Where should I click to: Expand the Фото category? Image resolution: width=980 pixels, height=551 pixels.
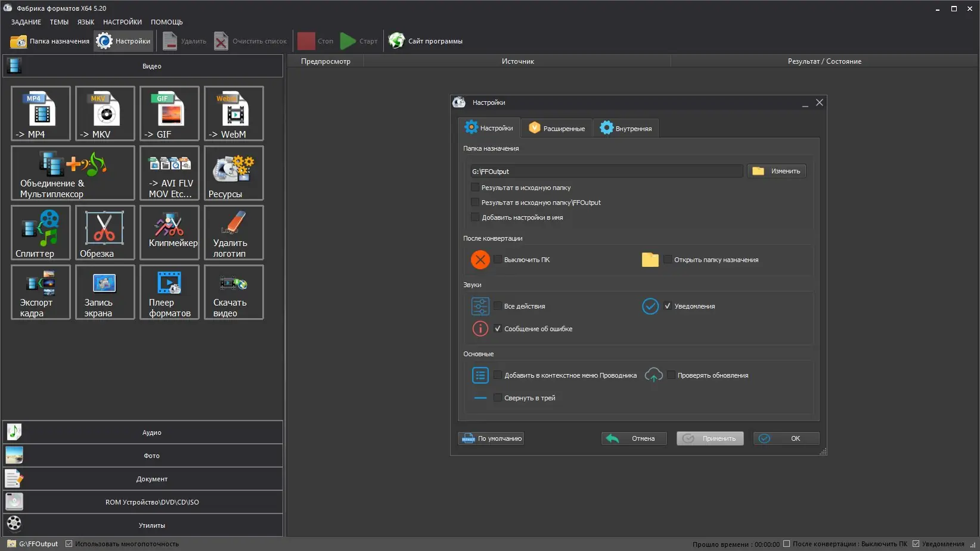pos(143,456)
